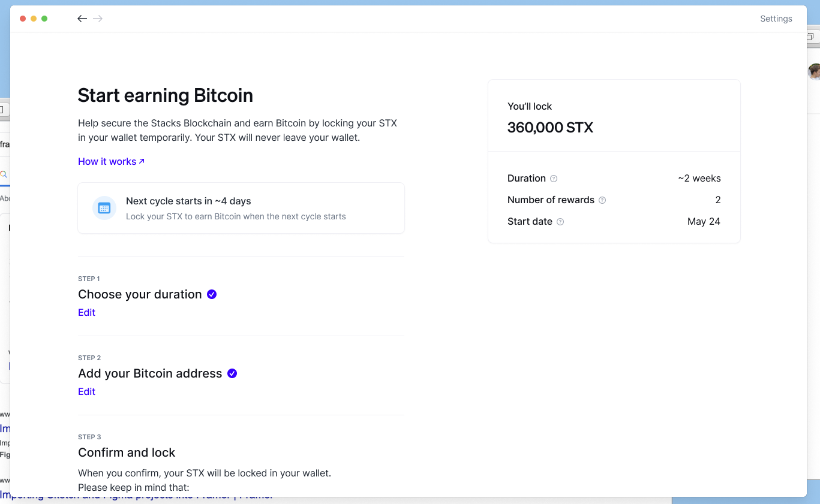The width and height of the screenshot is (820, 504).
Task: Open the Number of rewards help icon
Action: (x=602, y=200)
